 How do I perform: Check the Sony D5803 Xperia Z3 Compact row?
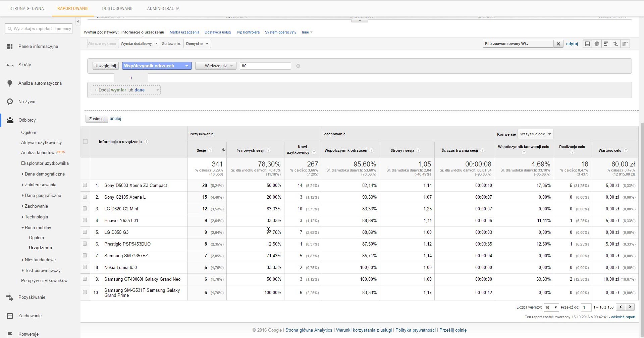pos(85,185)
